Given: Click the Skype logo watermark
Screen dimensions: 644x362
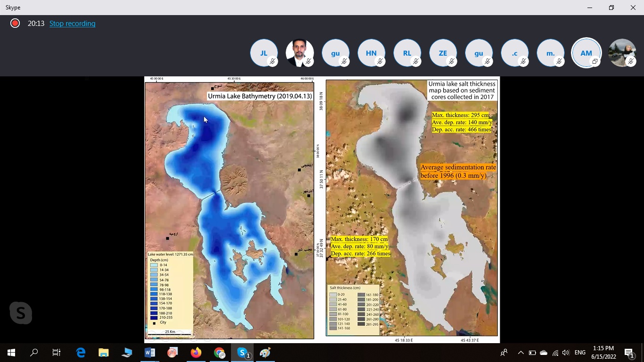Looking at the screenshot, I should [x=21, y=313].
